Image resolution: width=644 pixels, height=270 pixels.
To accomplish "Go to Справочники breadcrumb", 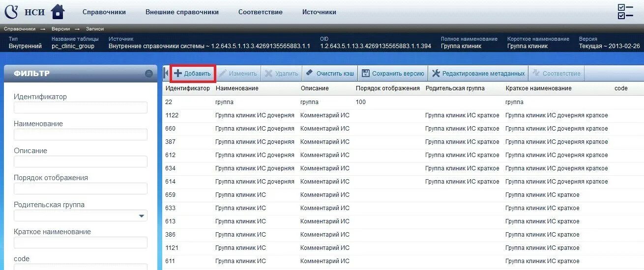I will pos(20,29).
